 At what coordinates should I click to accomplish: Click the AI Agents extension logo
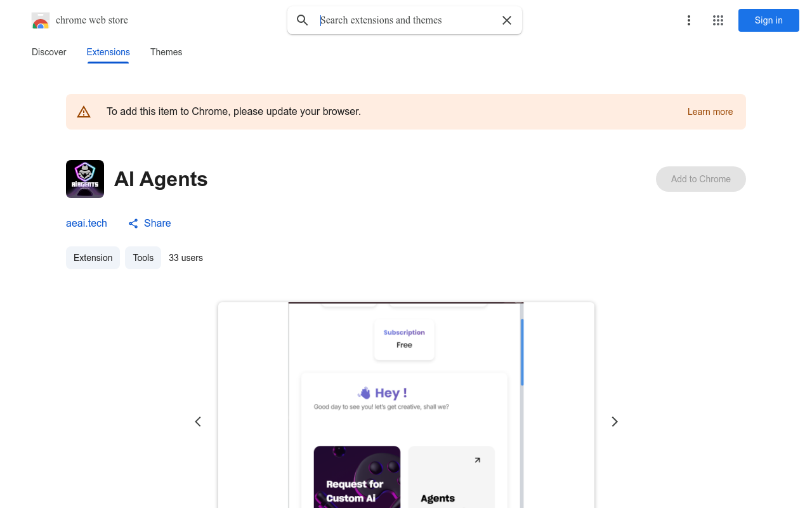coord(85,179)
